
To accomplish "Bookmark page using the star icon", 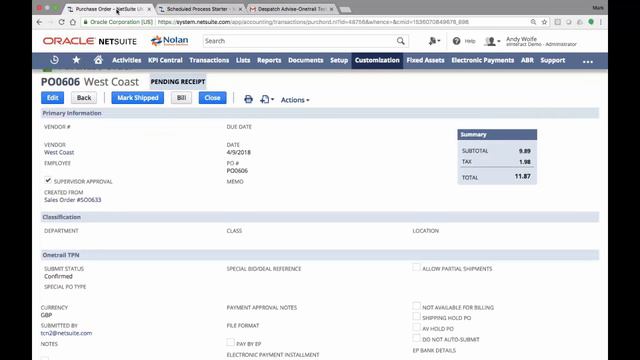I will click(544, 22).
